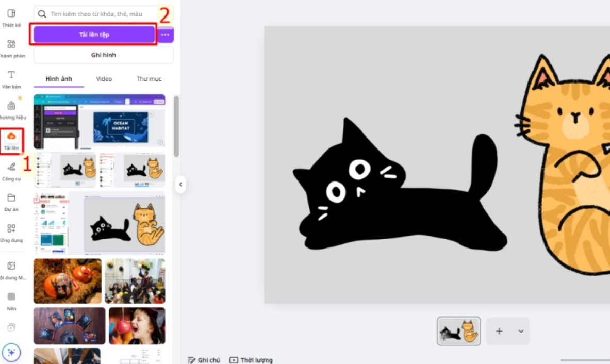
Task: Switch to the Video tab
Action: (x=104, y=79)
